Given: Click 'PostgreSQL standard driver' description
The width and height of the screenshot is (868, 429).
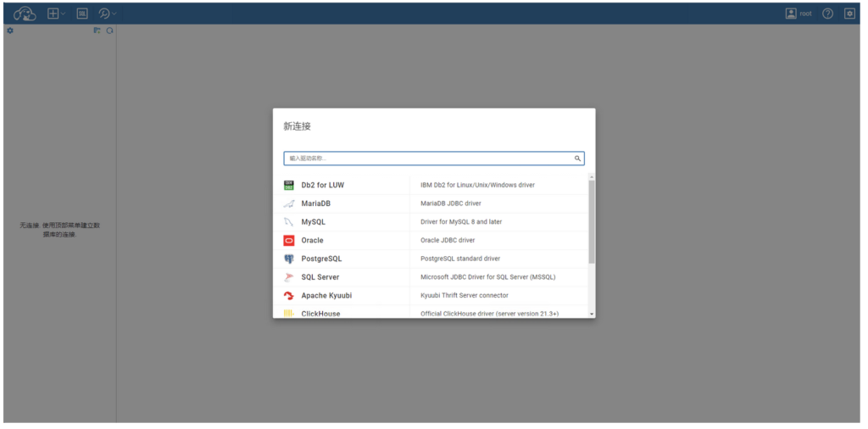Looking at the screenshot, I should 460,259.
